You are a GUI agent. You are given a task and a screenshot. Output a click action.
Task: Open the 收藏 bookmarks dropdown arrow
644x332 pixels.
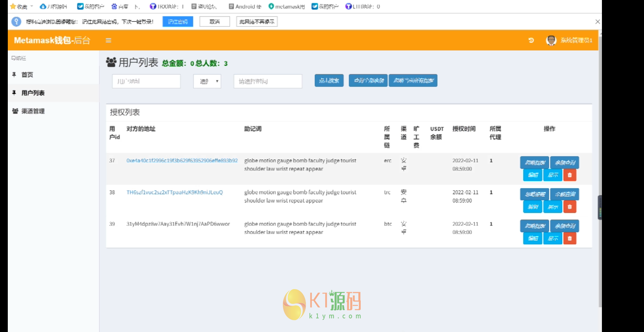32,6
